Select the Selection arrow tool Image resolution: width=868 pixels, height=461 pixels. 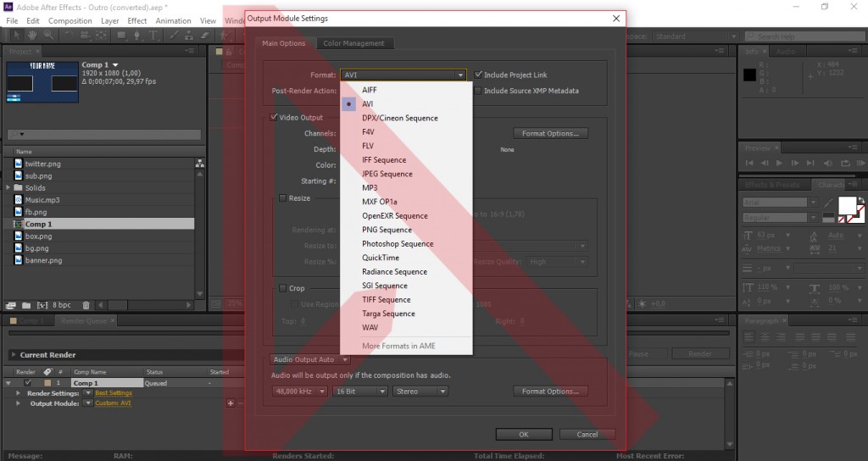[17, 36]
